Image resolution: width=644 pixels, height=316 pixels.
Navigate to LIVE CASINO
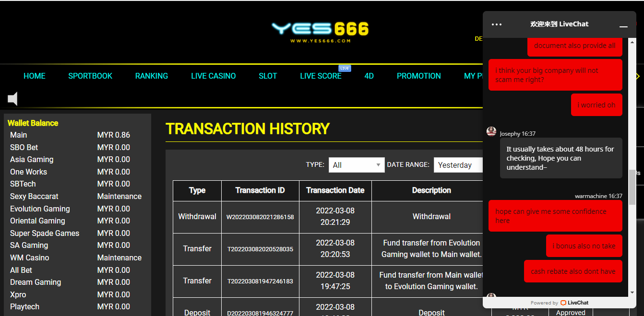[x=213, y=76]
